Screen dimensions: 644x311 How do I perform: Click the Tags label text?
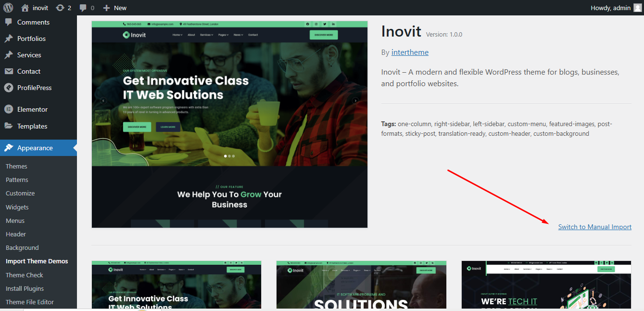coord(389,124)
